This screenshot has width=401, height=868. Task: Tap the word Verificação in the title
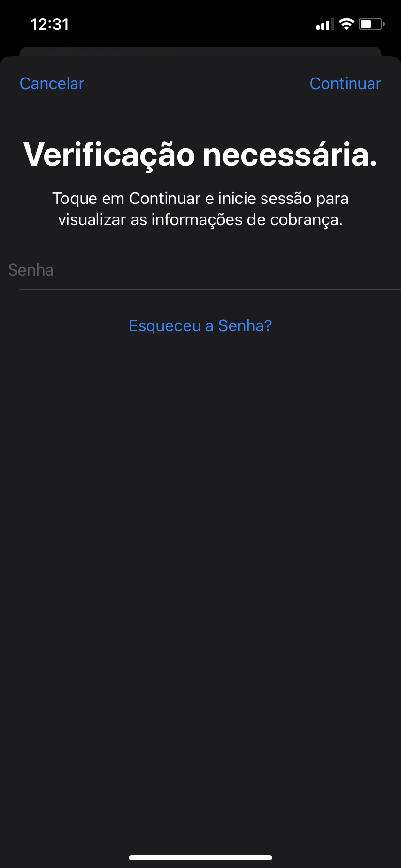(x=109, y=155)
